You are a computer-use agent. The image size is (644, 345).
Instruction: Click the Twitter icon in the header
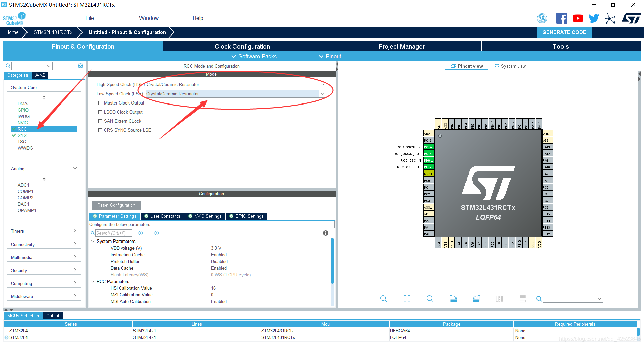pos(594,18)
